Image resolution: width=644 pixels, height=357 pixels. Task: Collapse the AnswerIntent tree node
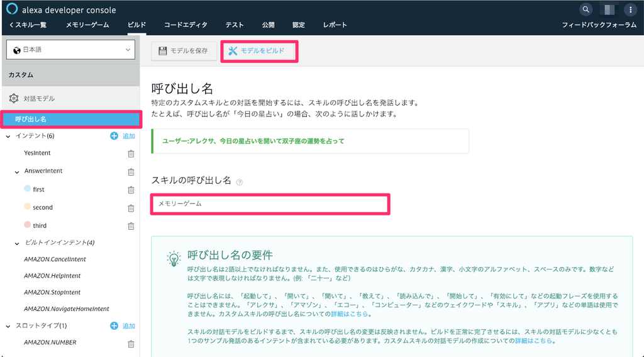tap(17, 172)
